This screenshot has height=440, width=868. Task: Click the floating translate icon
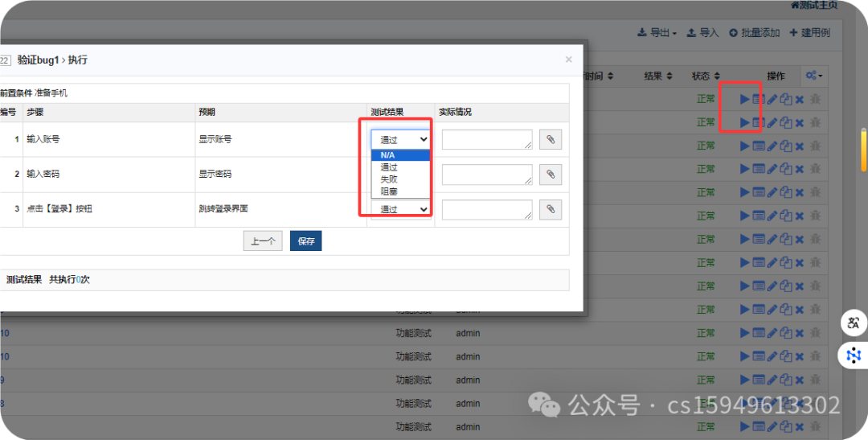pos(854,323)
